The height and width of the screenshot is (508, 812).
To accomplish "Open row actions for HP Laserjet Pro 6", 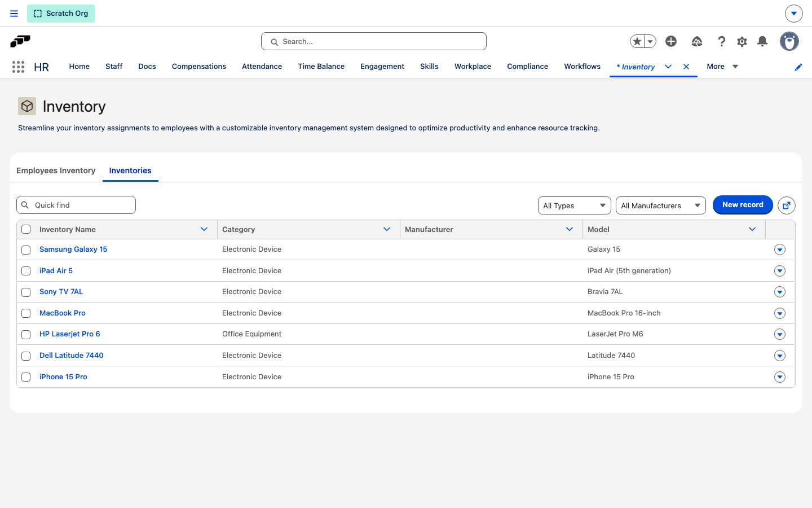I will point(780,334).
